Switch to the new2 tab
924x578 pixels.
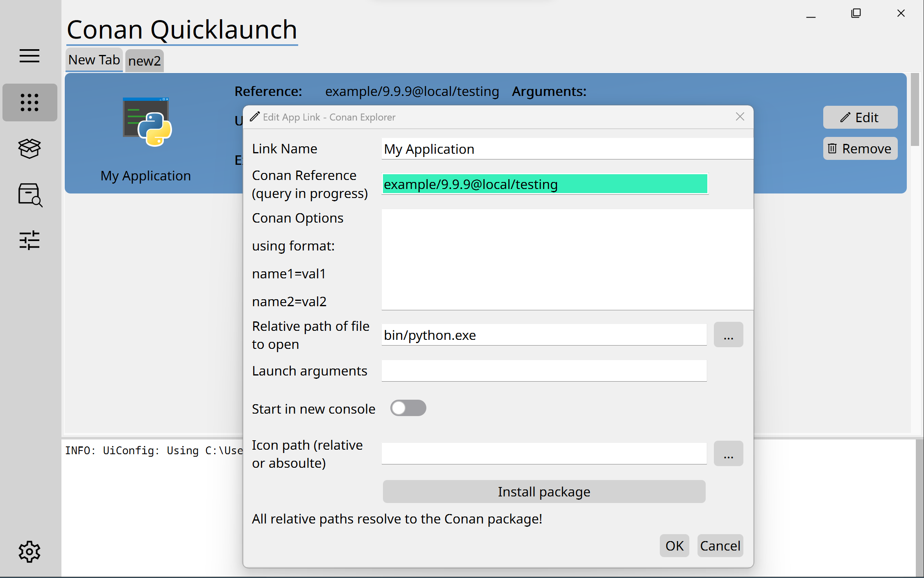click(144, 61)
